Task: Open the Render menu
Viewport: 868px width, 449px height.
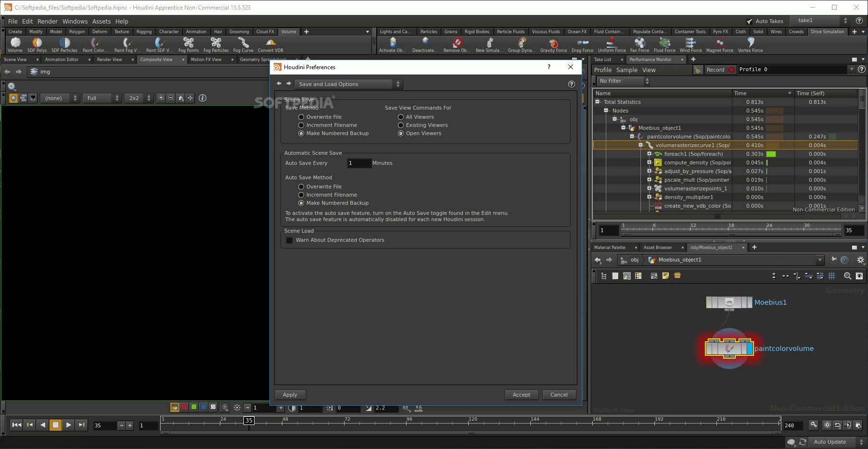Action: tap(48, 21)
